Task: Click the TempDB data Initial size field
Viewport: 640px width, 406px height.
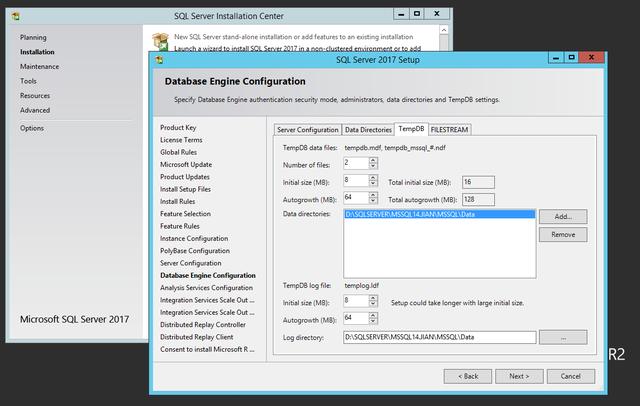Action: point(356,181)
